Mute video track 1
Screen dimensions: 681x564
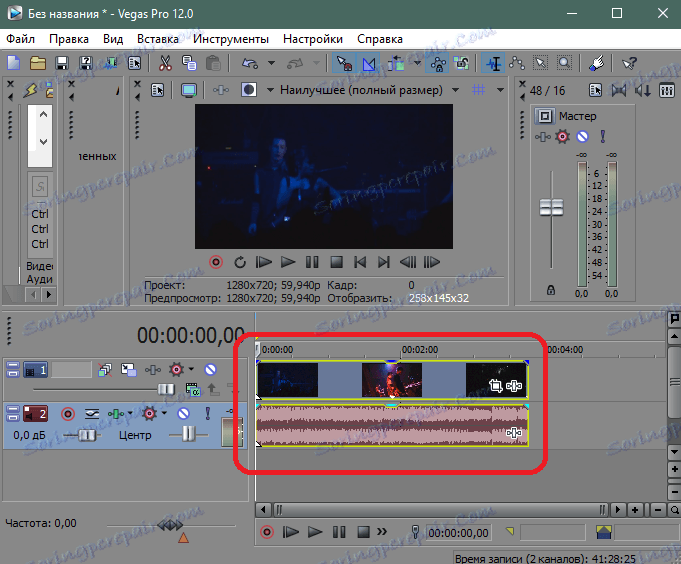210,370
